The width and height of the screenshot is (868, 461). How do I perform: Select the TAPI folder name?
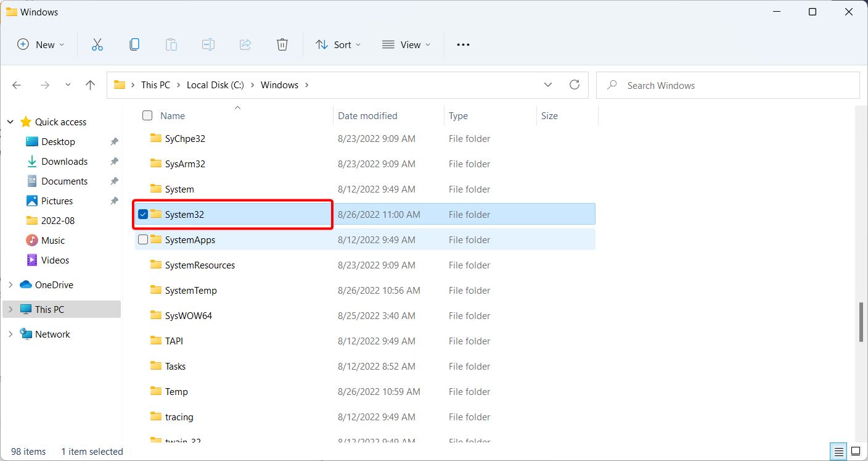(x=174, y=341)
